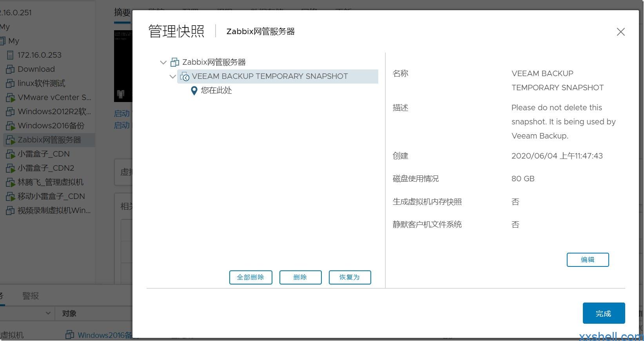Image resolution: width=644 pixels, height=341 pixels.
Task: Click the VM icon next to linux软件测试
Action: [10, 84]
